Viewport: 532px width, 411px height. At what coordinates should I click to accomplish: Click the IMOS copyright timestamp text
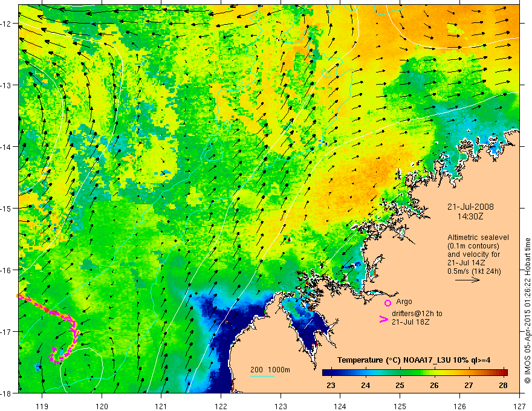tap(527, 311)
